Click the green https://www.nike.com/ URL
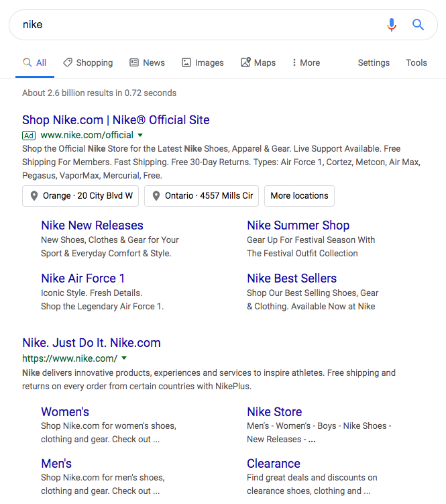 coord(70,358)
